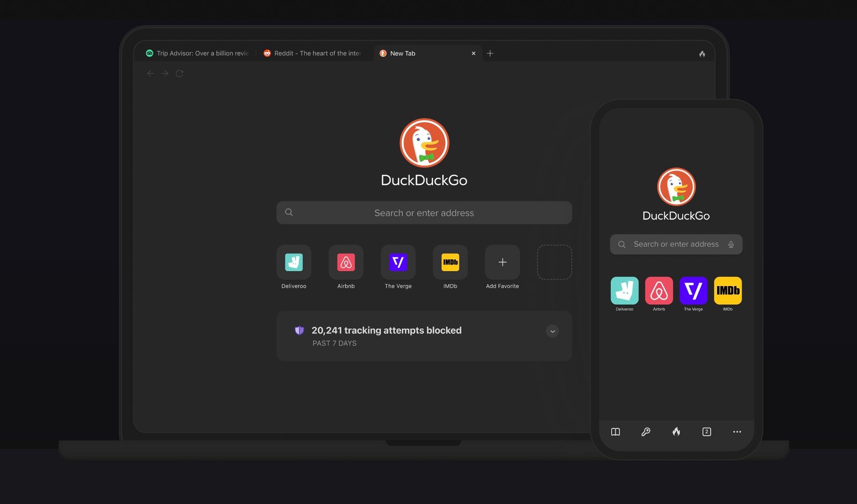Open Airbnb favorite on desktop new tab
The width and height of the screenshot is (857, 504).
coord(345,262)
